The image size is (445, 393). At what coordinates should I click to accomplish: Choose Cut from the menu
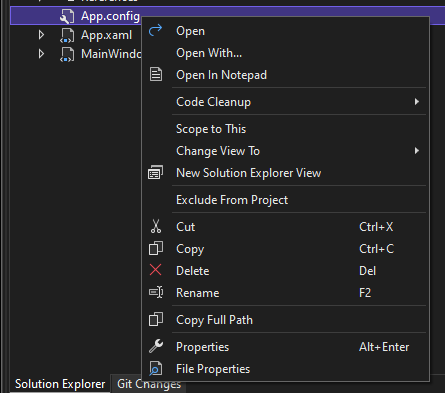point(286,227)
